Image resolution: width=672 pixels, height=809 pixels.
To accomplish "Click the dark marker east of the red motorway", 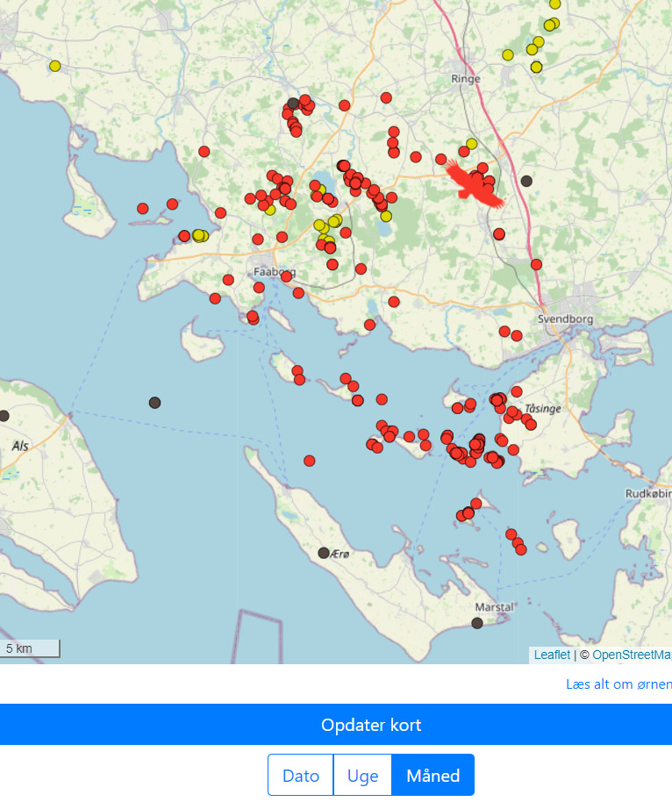I will tap(526, 181).
